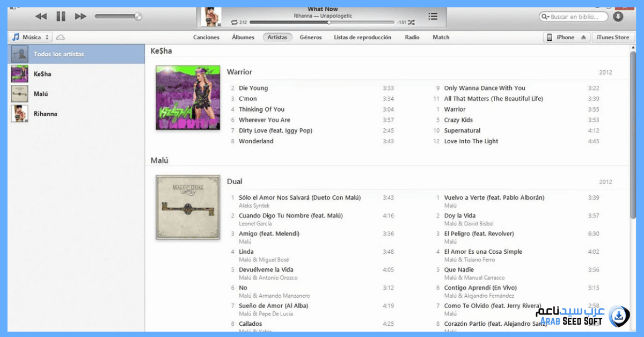Pause the currently playing song
Viewport: 644px width, 337px height.
click(x=61, y=17)
